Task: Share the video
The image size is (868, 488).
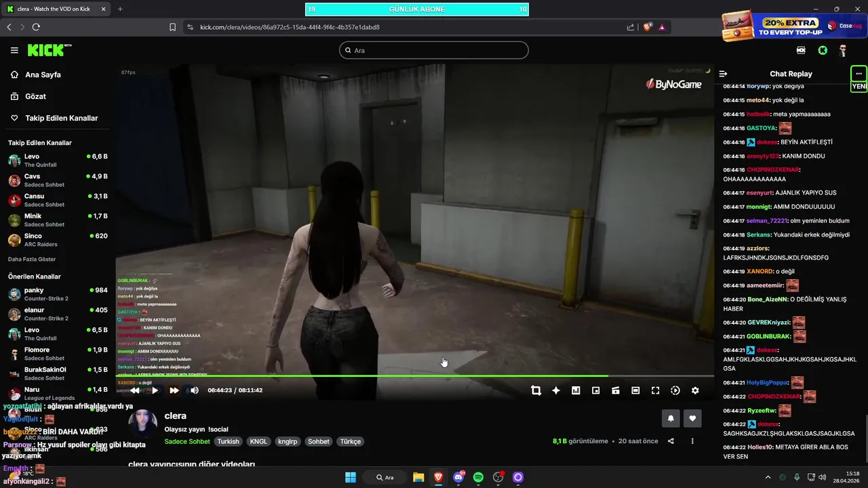Action: point(671,441)
